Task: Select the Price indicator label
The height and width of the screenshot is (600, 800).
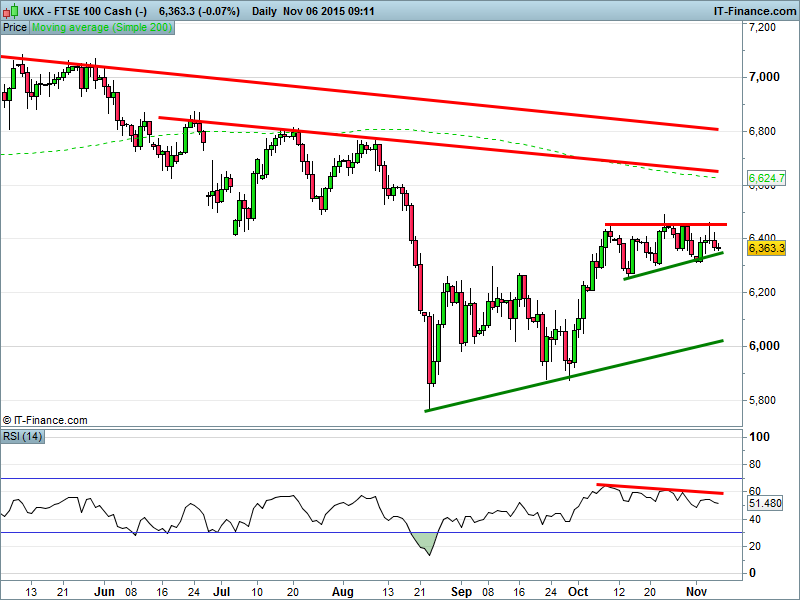Action: 15,28
